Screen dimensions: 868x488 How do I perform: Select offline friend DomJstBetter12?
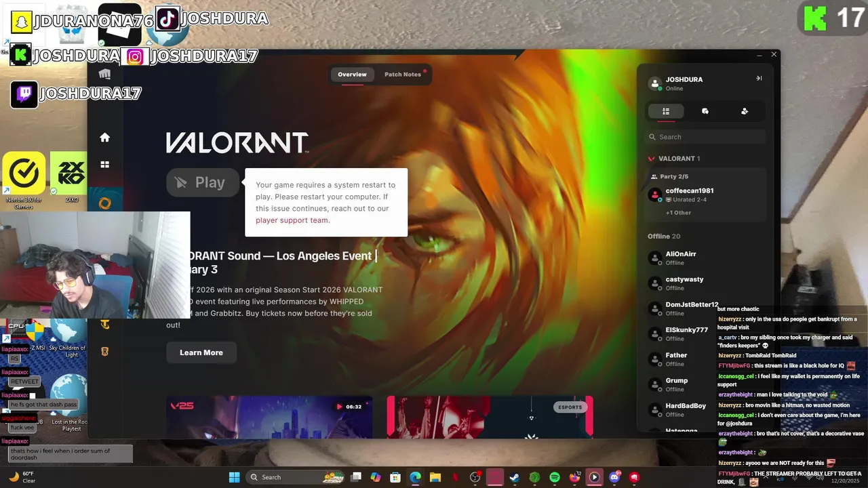[705, 309]
